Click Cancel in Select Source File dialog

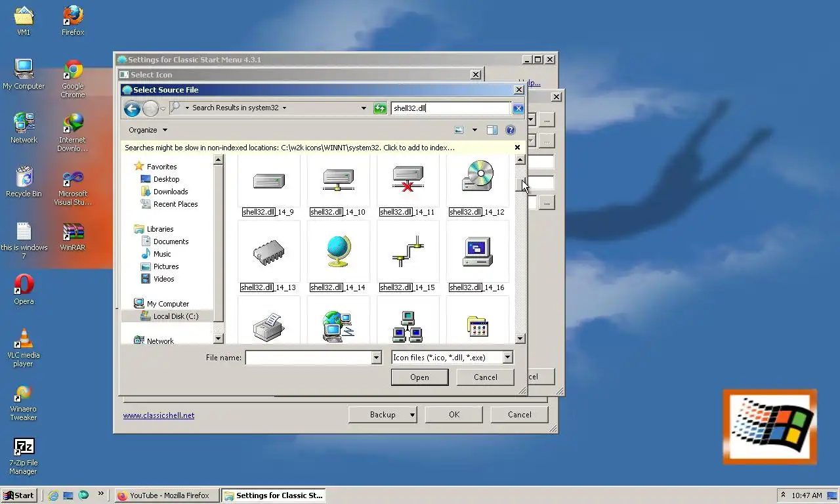pos(486,377)
